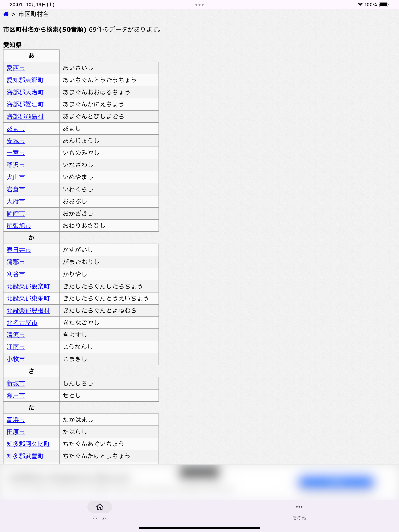Open the 尾張旭市 link
399x532 pixels.
[19, 226]
